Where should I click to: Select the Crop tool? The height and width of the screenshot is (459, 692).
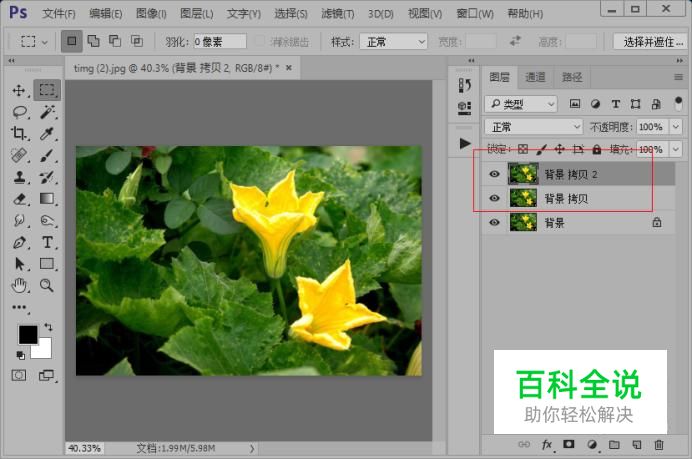point(19,133)
